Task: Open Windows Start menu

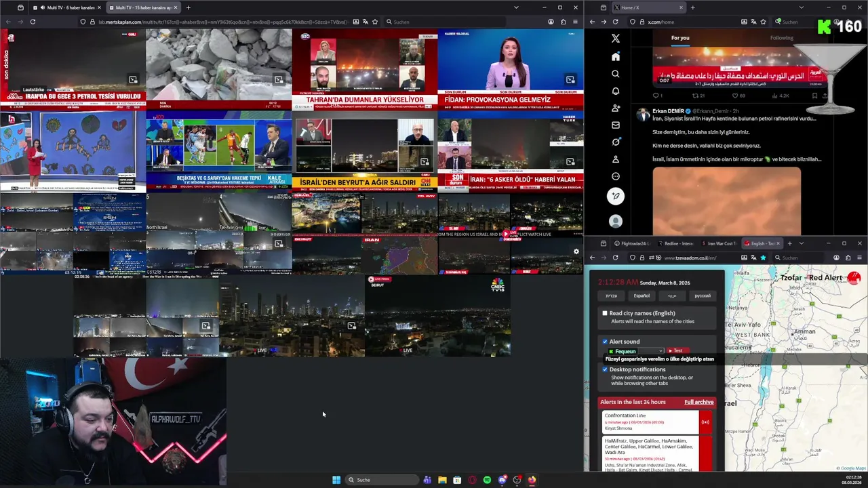Action: tap(336, 480)
